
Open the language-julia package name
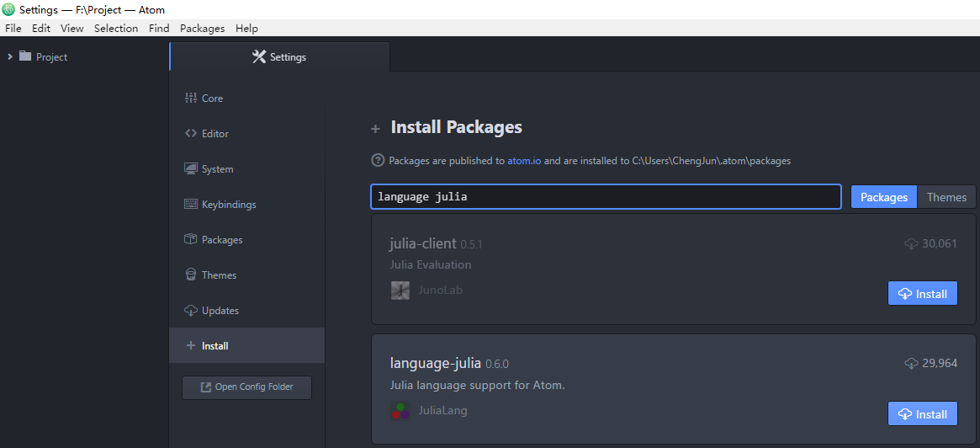point(436,363)
